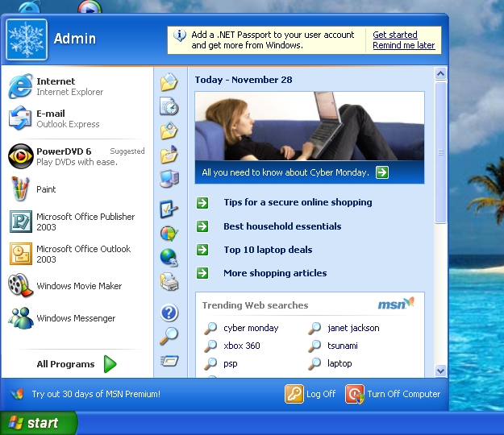Image resolution: width=504 pixels, height=435 pixels.
Task: Launch Paint from the start menu
Action: tap(77, 189)
